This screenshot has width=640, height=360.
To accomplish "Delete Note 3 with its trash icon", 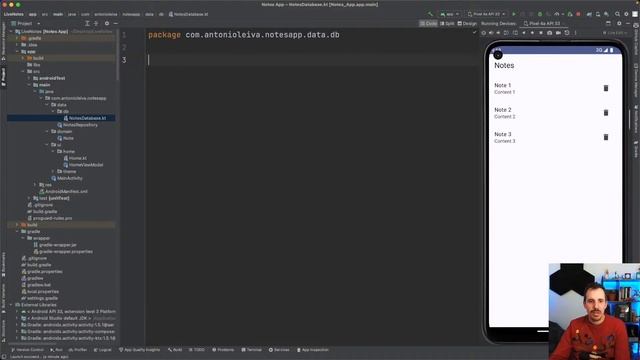I will click(x=606, y=137).
